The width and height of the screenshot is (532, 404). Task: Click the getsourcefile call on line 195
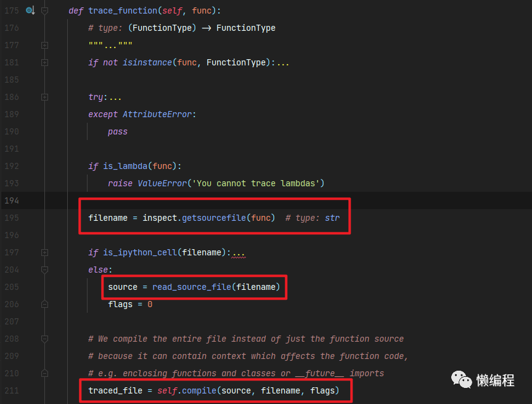[214, 218]
